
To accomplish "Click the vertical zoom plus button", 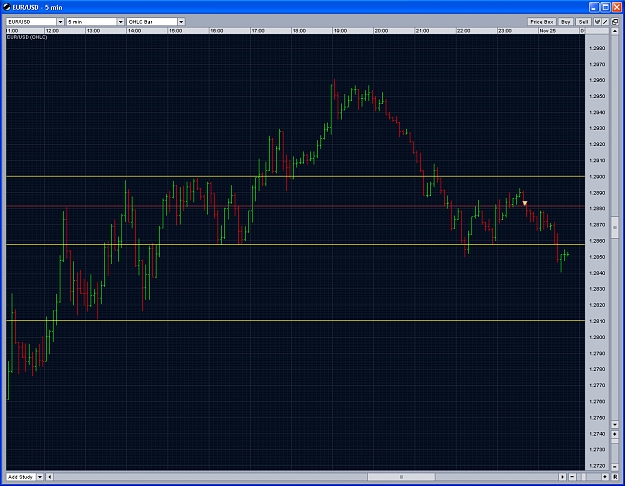I will point(615,435).
